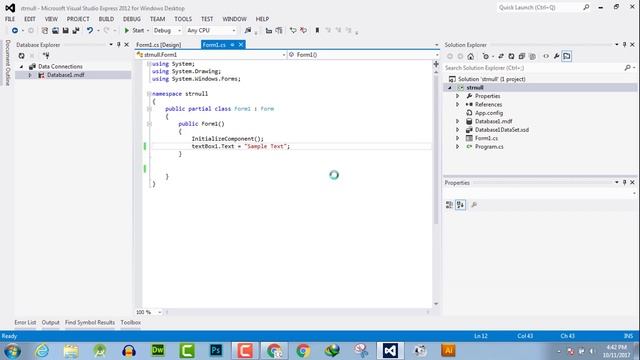Select Database1.mdf in Database Explorer
This screenshot has width=640, height=360.
[x=65, y=75]
